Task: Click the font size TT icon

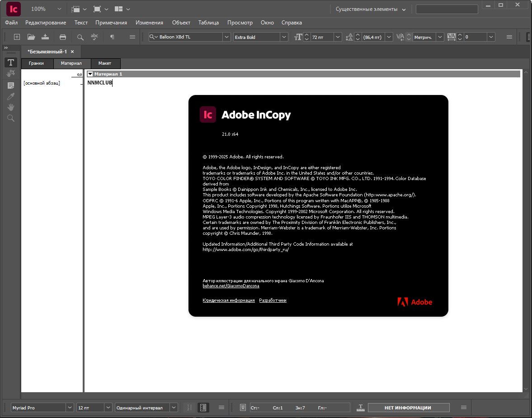Action: [298, 37]
